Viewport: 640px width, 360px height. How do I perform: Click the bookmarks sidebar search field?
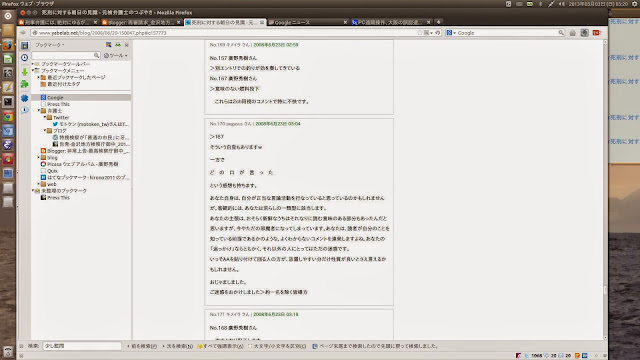pos(66,56)
